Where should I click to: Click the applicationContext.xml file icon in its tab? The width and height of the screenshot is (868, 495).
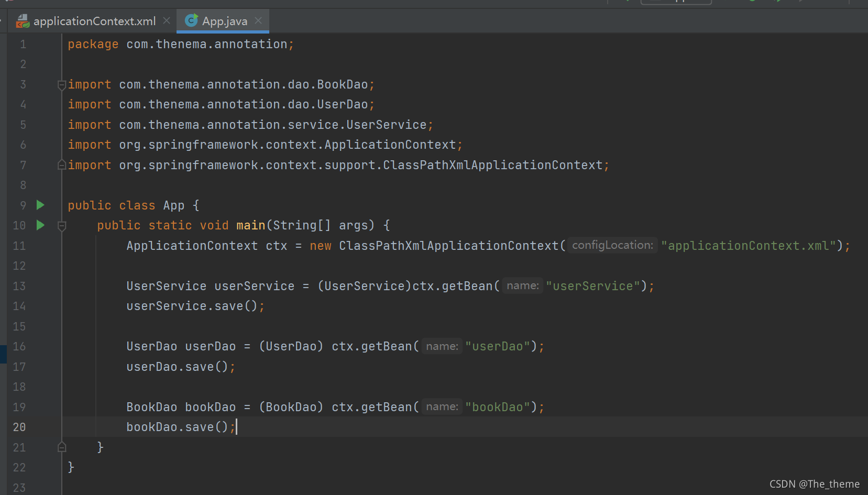[23, 21]
